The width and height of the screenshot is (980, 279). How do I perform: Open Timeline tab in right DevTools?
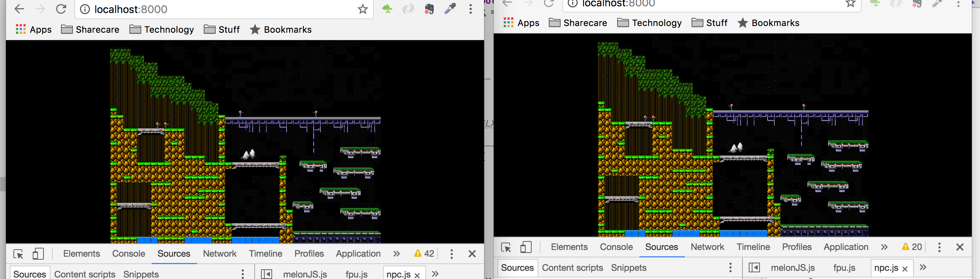pyautogui.click(x=753, y=247)
